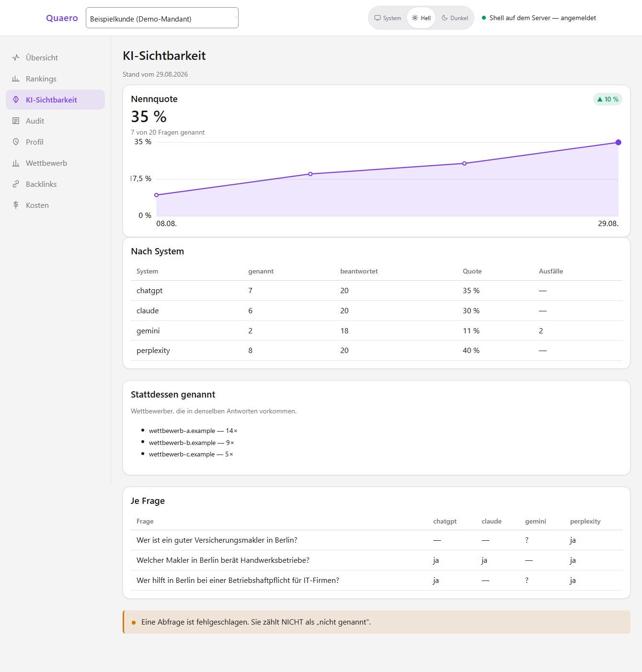This screenshot has width=642, height=672.
Task: Click the Profil location pin icon
Action: (x=16, y=142)
